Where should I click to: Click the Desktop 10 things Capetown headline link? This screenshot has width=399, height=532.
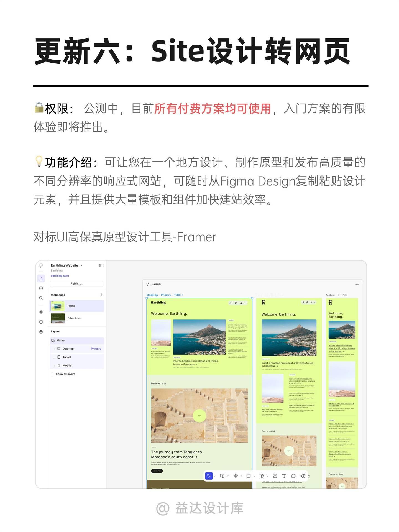[x=195, y=363]
